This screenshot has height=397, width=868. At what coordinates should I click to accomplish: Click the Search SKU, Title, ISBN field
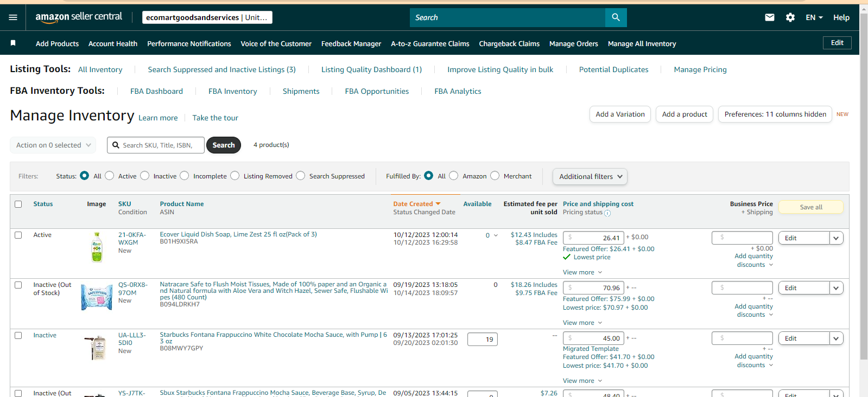tap(156, 145)
